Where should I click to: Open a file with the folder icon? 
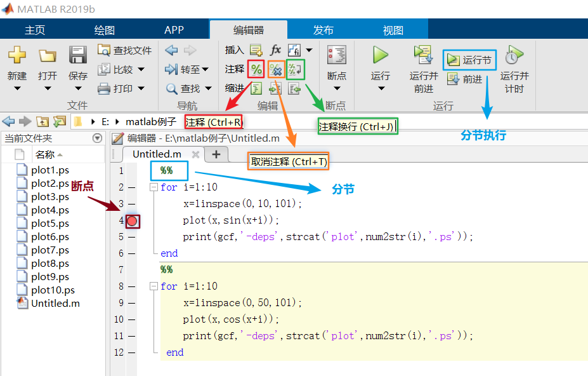(x=47, y=56)
